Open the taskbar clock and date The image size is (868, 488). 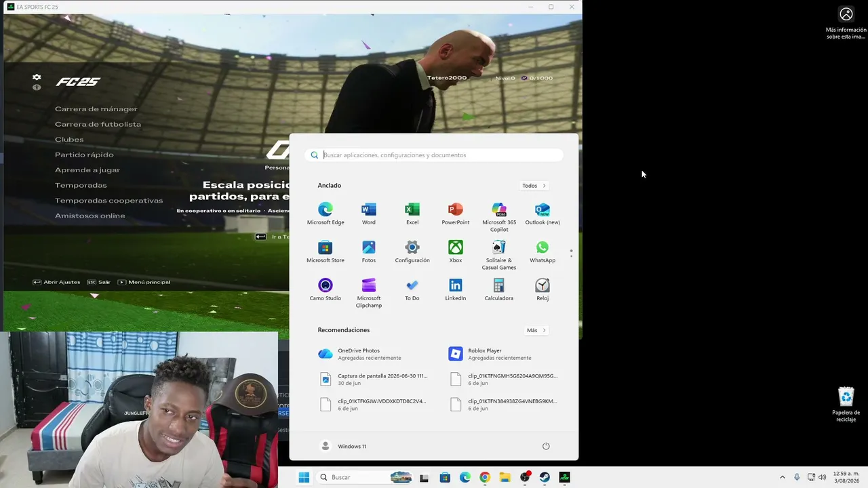coord(846,477)
